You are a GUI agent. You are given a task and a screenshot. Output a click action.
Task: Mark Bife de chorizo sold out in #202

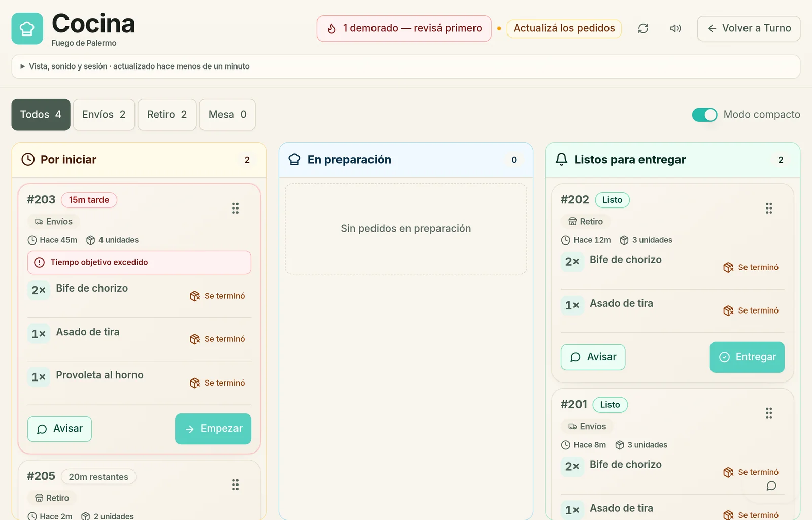(751, 267)
